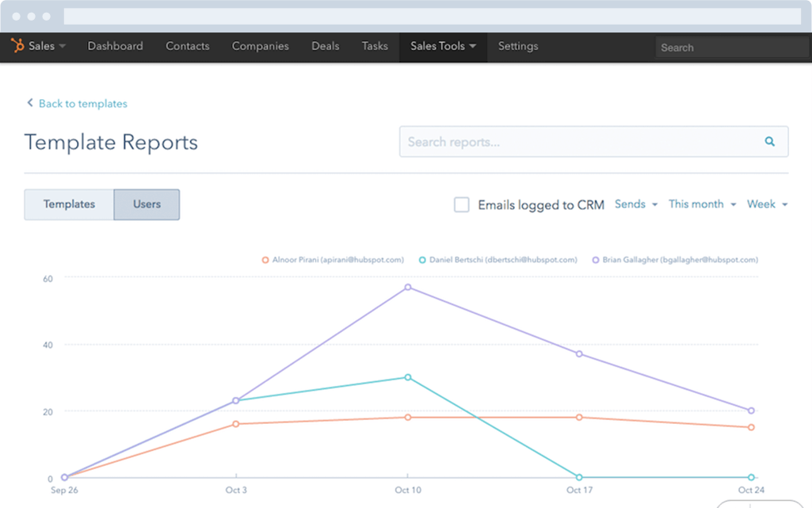
Task: Click the back arrow beside Back to templates
Action: [x=30, y=103]
